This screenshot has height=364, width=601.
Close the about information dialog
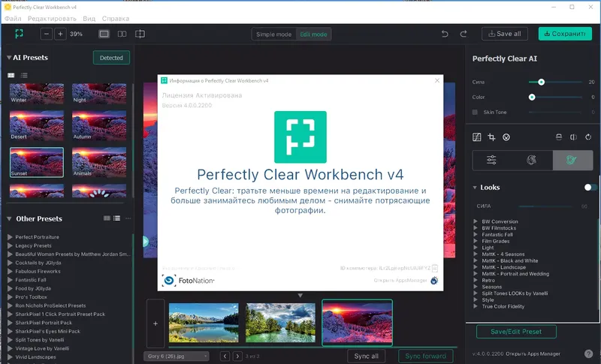[x=437, y=80]
